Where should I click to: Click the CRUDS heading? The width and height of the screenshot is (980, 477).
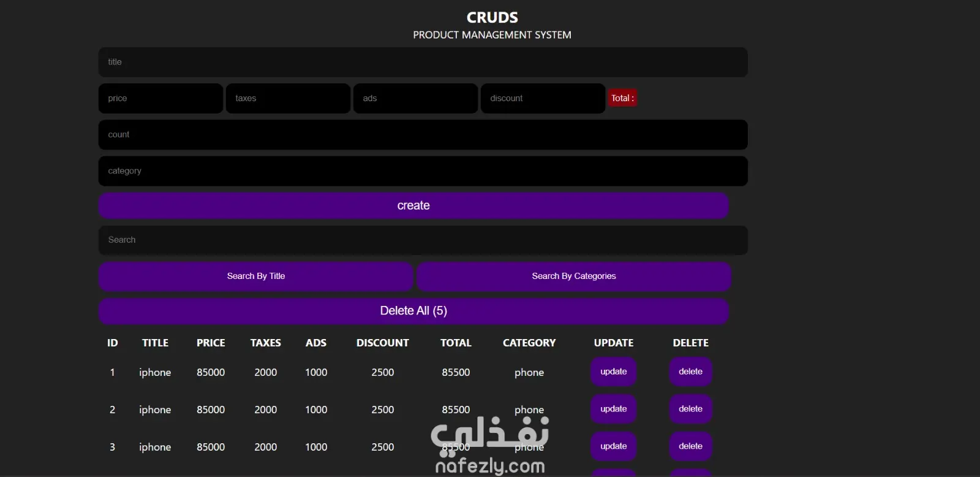[492, 18]
